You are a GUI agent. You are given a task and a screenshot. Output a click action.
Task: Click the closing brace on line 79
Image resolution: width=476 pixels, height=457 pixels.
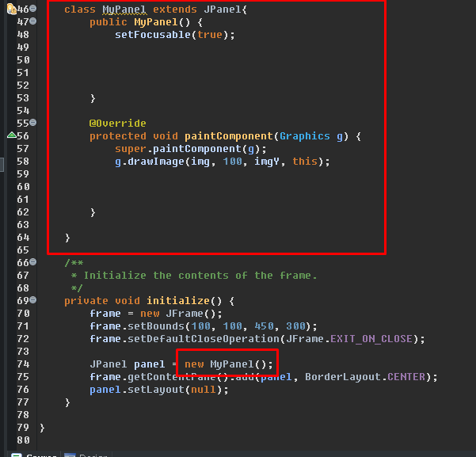(x=42, y=428)
